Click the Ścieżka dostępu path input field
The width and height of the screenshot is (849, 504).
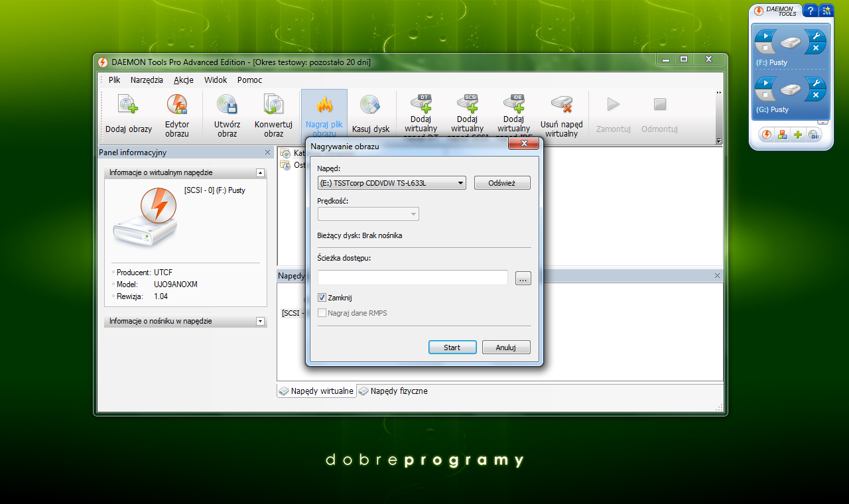click(412, 278)
